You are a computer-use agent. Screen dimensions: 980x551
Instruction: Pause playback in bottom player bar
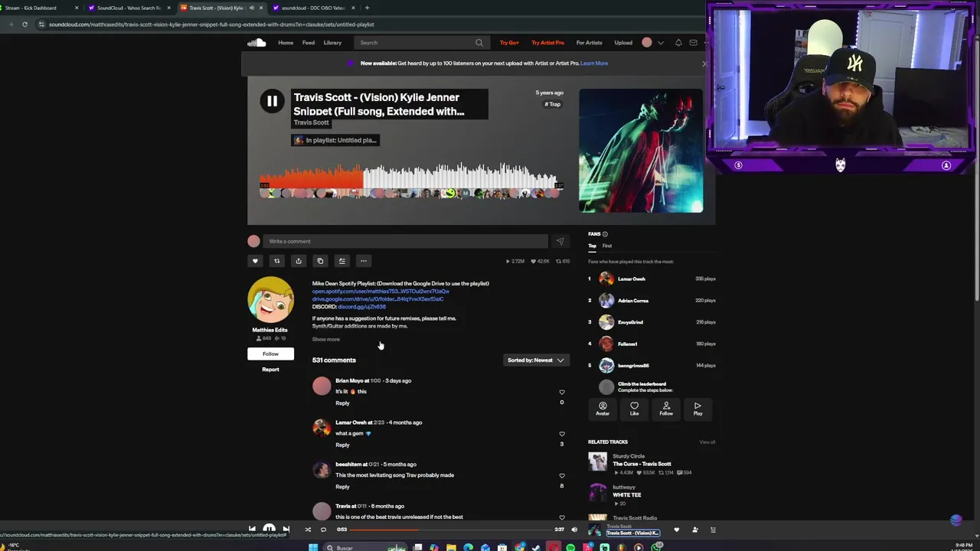coord(269,529)
